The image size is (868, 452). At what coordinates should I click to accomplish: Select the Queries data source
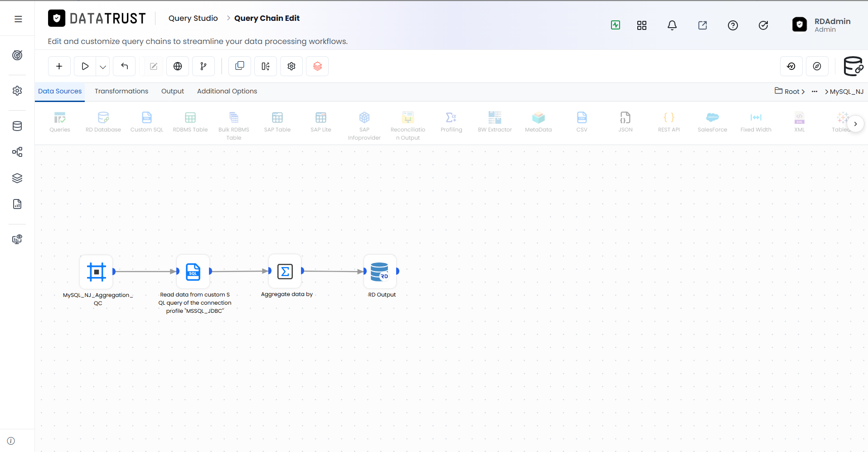click(x=60, y=122)
